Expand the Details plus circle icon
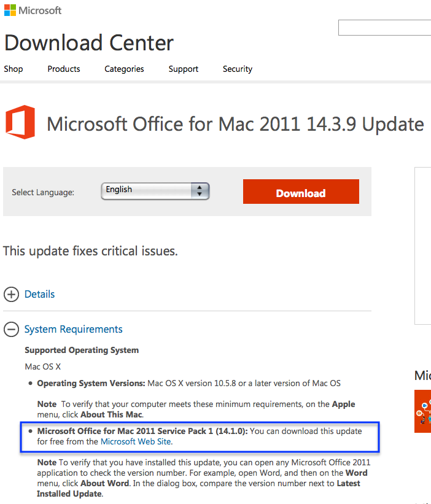This screenshot has width=431, height=504. point(11,295)
